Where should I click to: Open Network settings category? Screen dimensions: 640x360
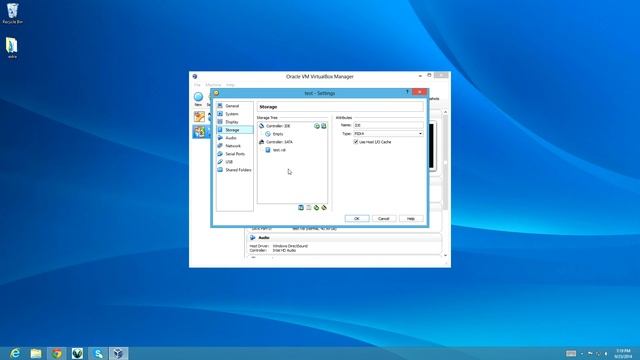pyautogui.click(x=234, y=146)
